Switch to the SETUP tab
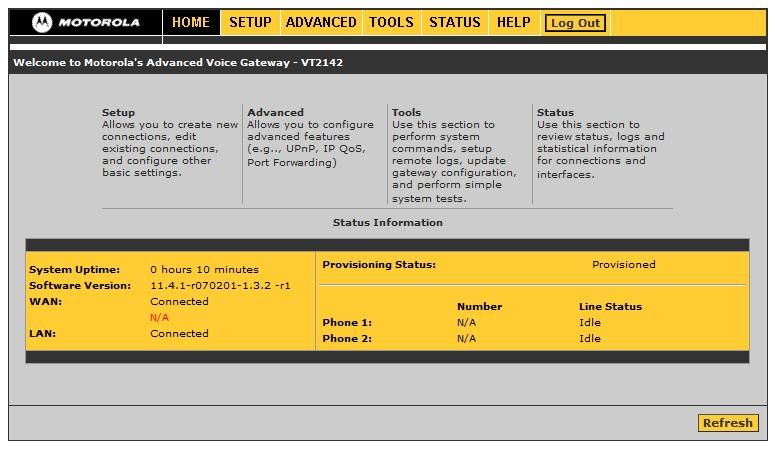Image resolution: width=777 pixels, height=451 pixels. click(x=250, y=23)
